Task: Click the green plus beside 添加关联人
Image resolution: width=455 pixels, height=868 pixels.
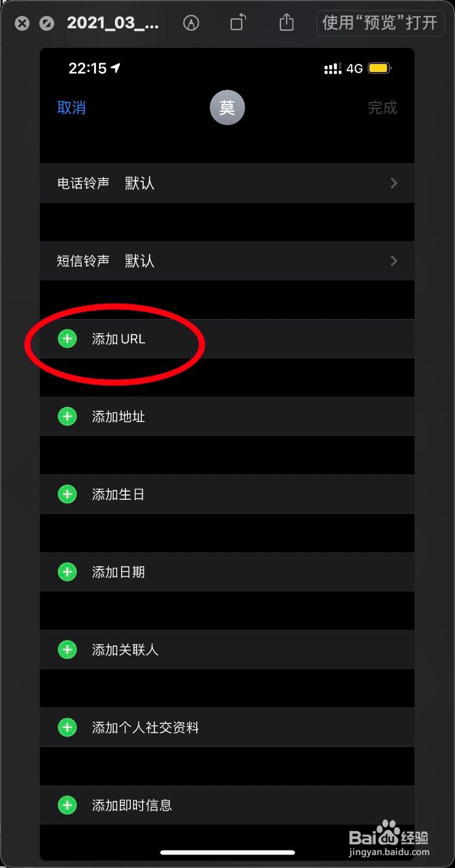Action: (67, 650)
